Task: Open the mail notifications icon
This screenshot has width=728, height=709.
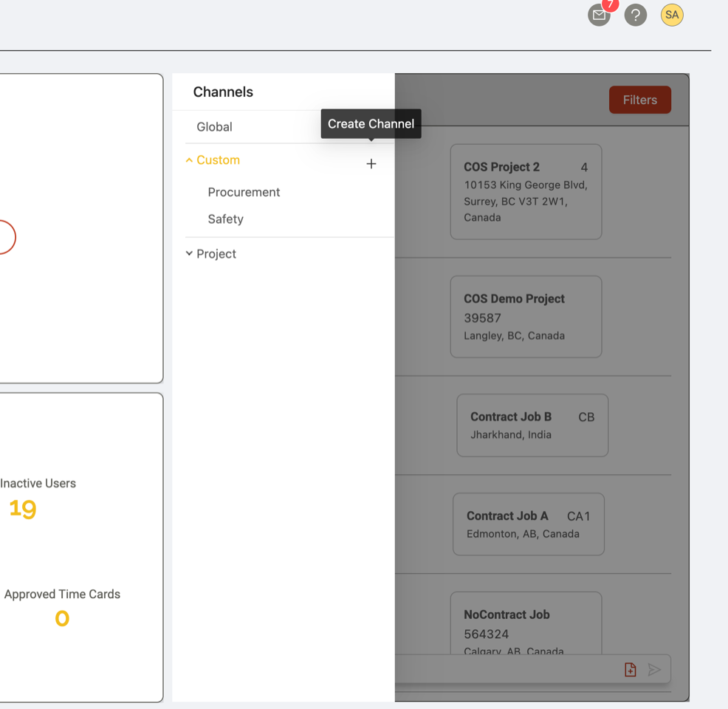Action: 599,16
